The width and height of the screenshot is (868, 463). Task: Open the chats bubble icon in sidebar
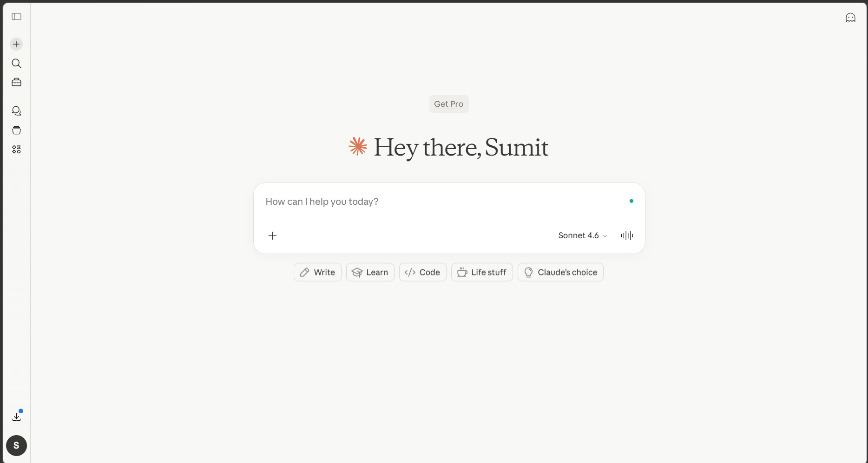pyautogui.click(x=16, y=111)
